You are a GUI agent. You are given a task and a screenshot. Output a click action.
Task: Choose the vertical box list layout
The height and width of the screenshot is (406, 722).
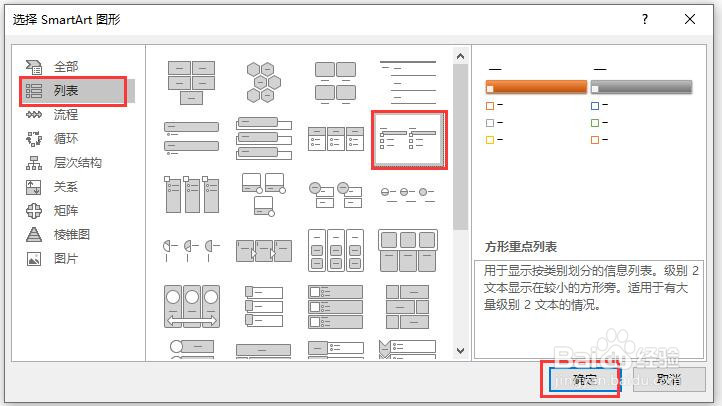pyautogui.click(x=263, y=138)
